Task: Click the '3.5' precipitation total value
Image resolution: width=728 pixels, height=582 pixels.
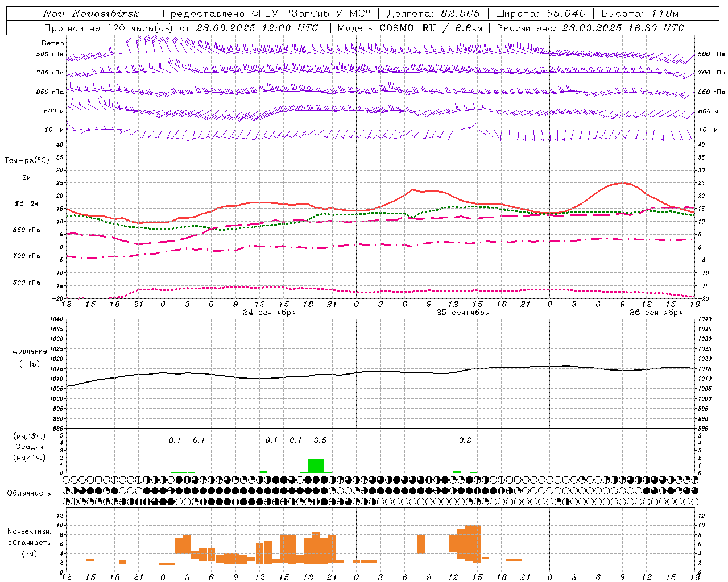Action: pyautogui.click(x=320, y=440)
